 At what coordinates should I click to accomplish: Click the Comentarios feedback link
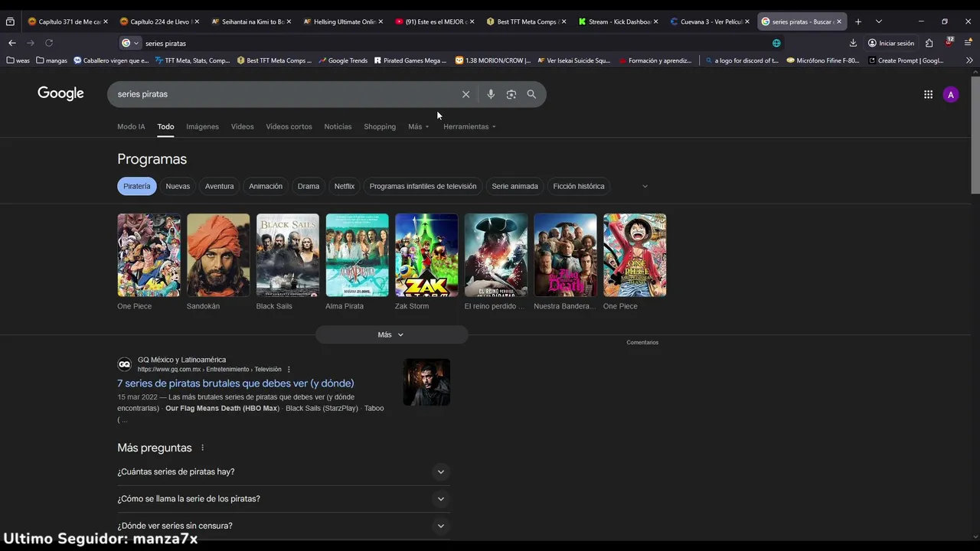[x=642, y=342]
